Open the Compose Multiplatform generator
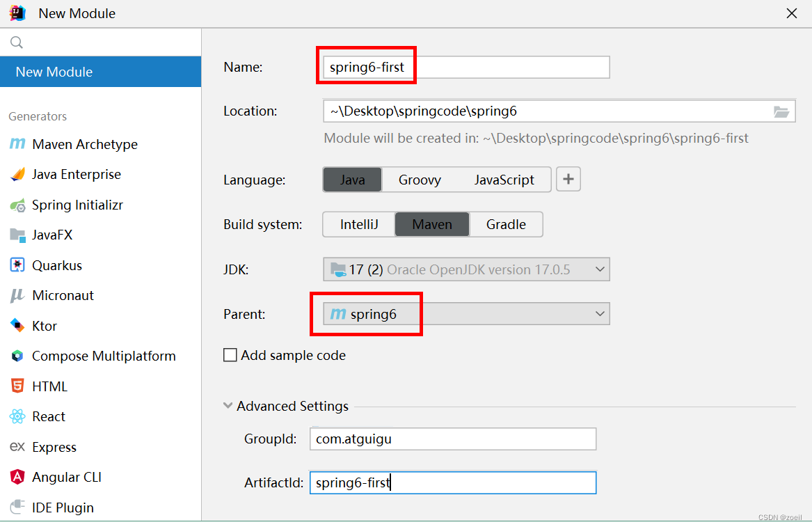This screenshot has width=812, height=527. coord(100,356)
